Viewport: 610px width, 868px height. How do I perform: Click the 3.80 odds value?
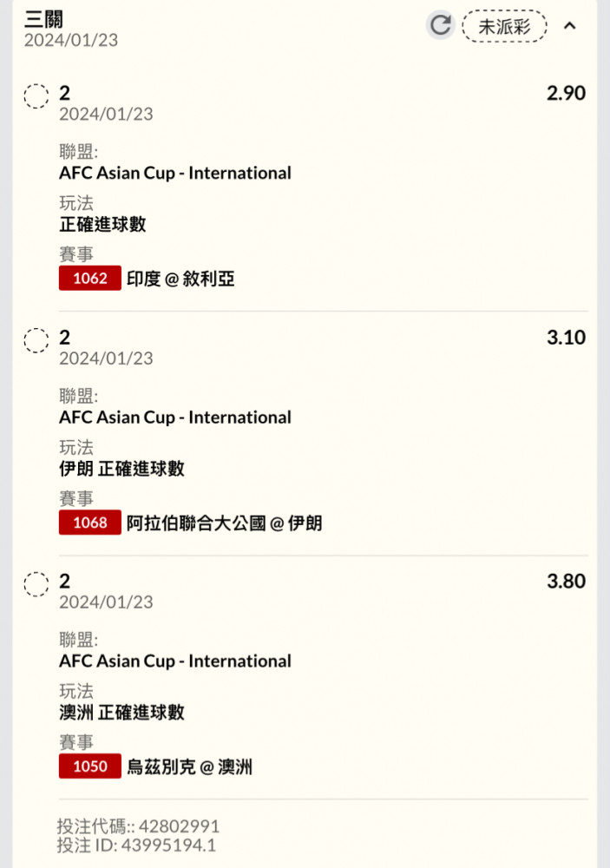point(566,582)
